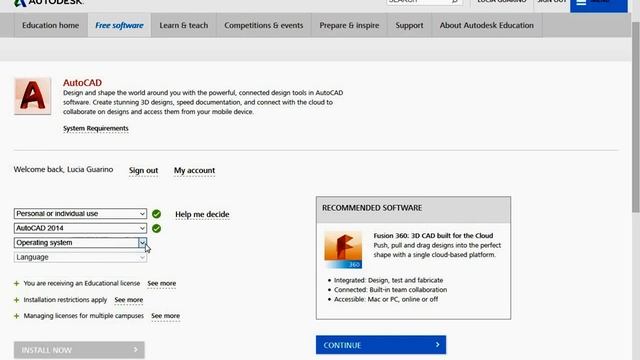Click the RECOMMENDED SOFTWARE header text
Image resolution: width=640 pixels, height=360 pixels.
click(x=372, y=208)
